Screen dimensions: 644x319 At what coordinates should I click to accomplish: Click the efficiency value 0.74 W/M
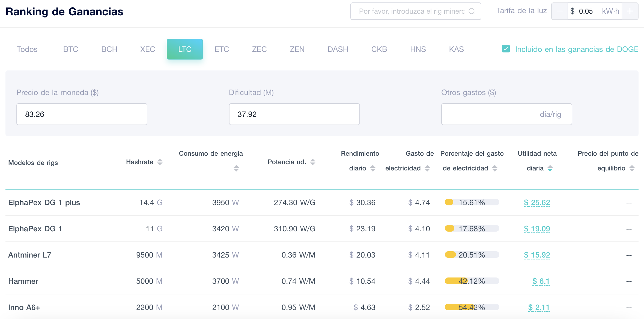point(299,281)
